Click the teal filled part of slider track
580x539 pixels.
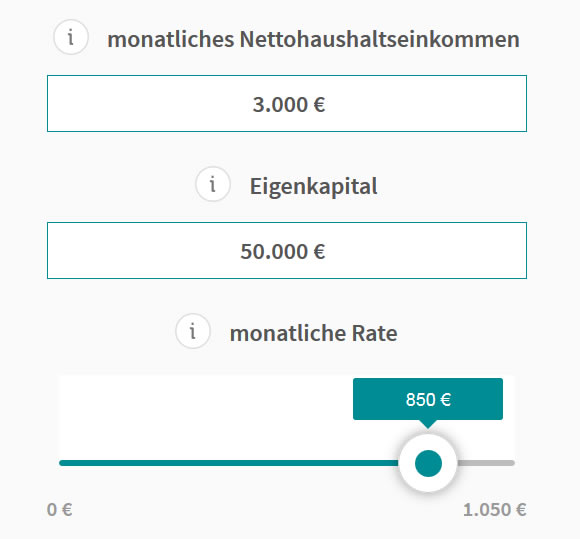point(229,463)
